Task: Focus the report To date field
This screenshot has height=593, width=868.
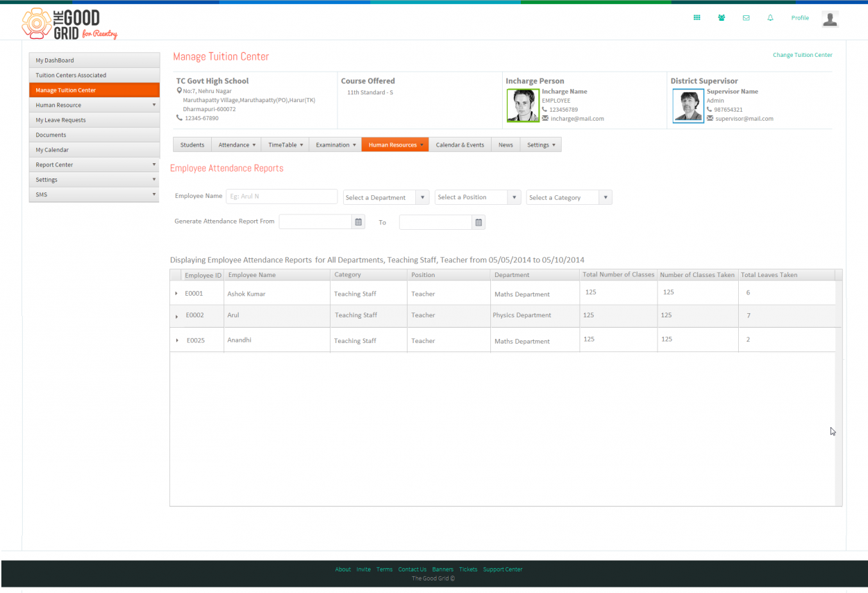Action: coord(436,222)
